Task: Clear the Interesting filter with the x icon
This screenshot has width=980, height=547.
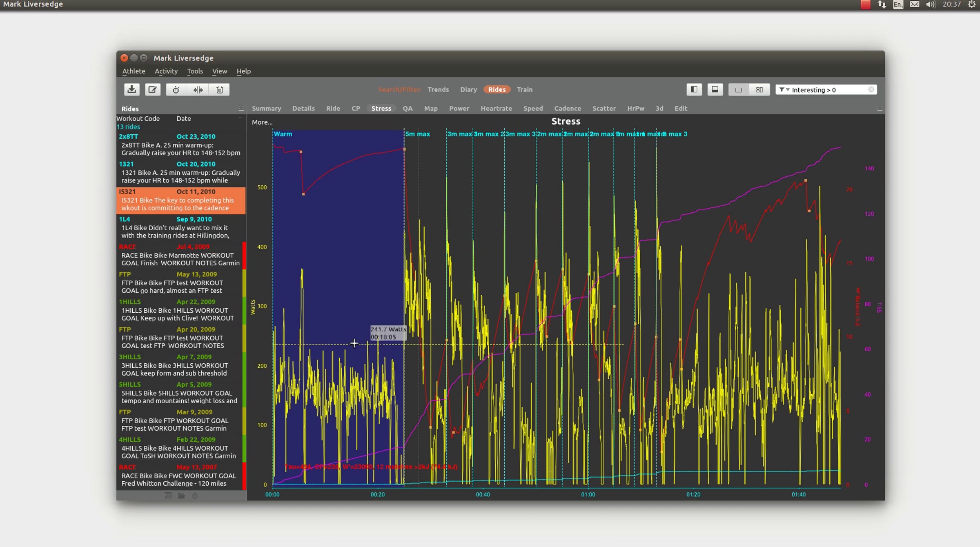Action: (871, 89)
